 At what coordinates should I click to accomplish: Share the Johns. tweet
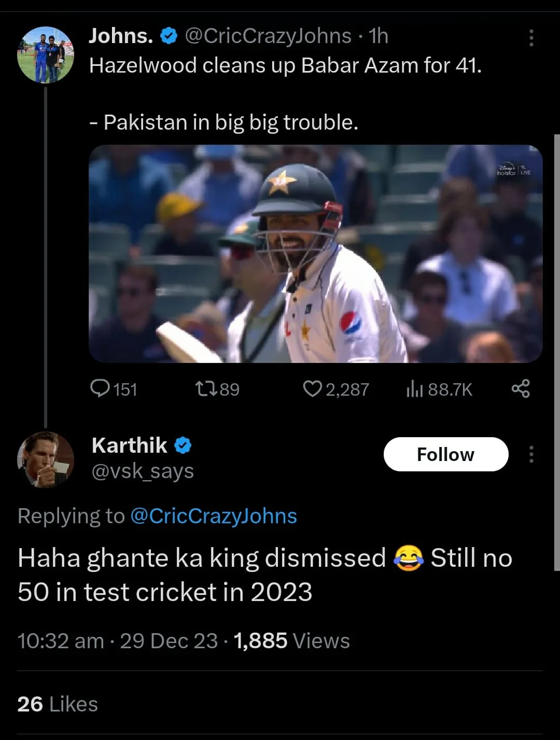pos(521,388)
